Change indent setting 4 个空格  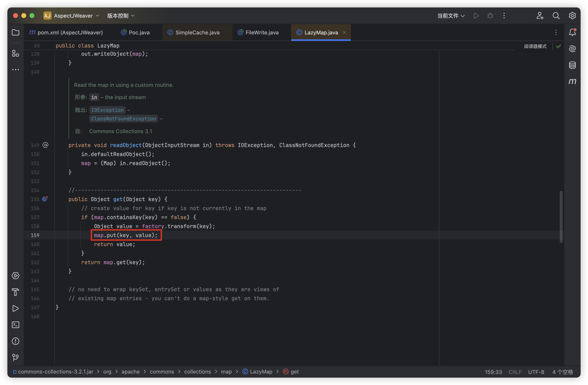pyautogui.click(x=562, y=372)
